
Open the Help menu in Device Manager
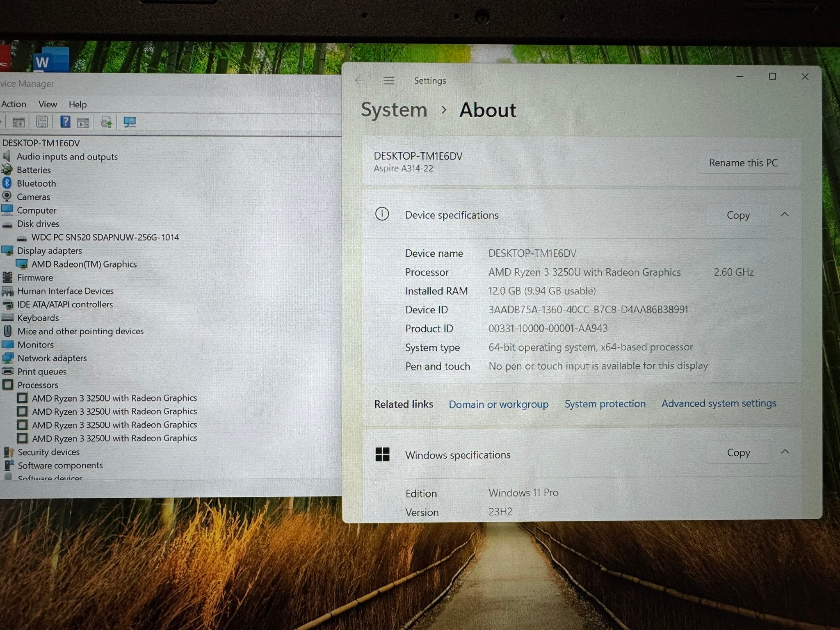(x=78, y=105)
